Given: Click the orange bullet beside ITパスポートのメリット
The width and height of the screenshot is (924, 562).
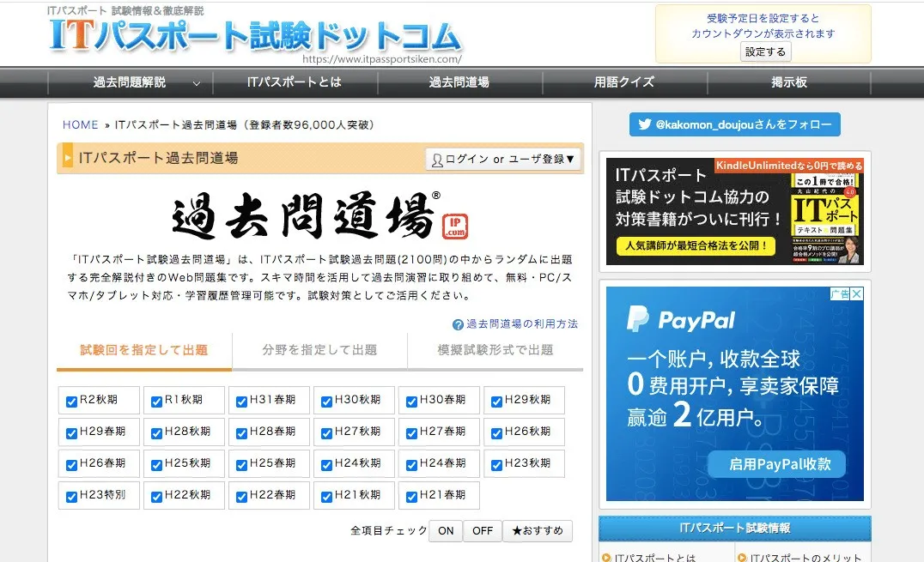Looking at the screenshot, I should click(x=742, y=558).
